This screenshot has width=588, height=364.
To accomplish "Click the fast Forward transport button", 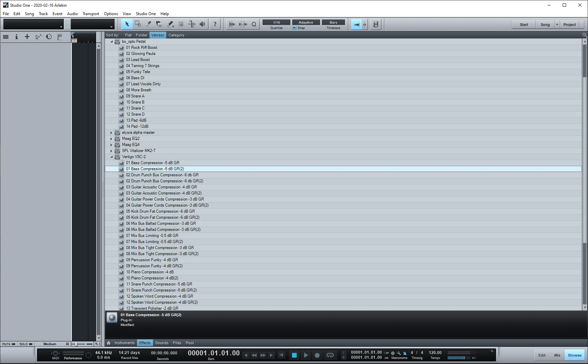I will (x=263, y=355).
